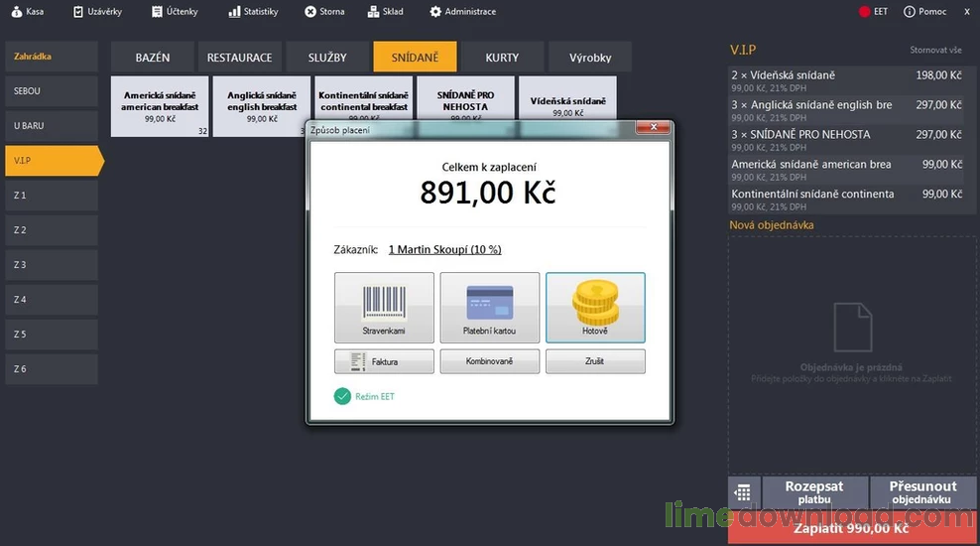Switch to the Výrobky category tab

(590, 57)
